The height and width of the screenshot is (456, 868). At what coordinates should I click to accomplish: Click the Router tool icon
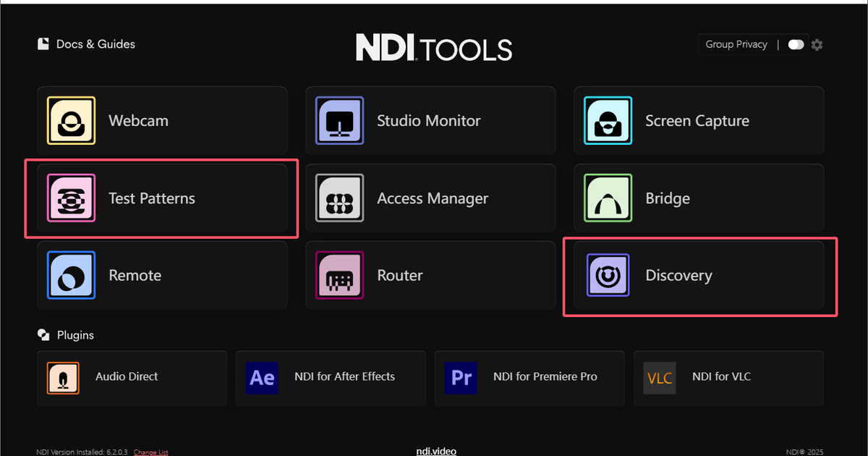click(x=339, y=275)
